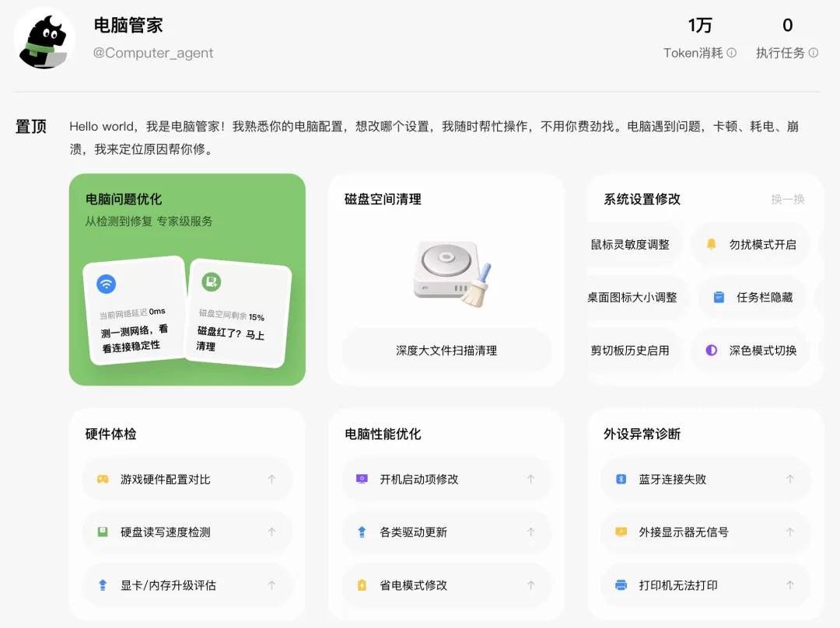Click the arrow on 打印机无法打印 row

click(789, 585)
